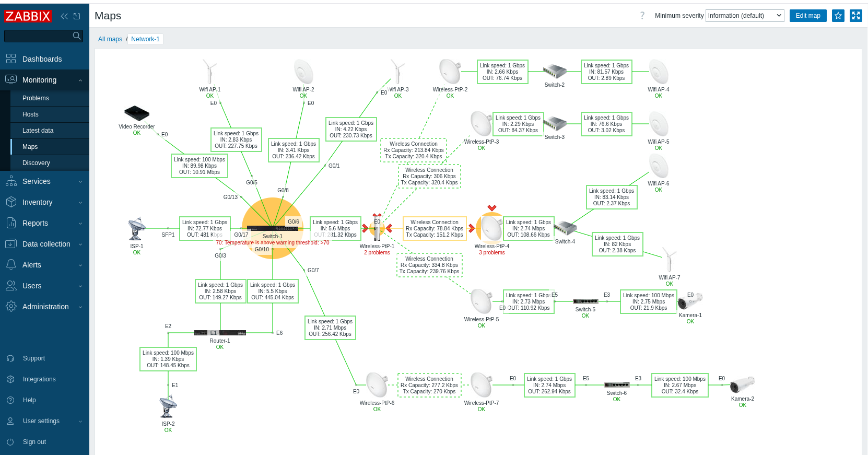The height and width of the screenshot is (455, 868).
Task: Add map to favorites with star icon
Action: click(838, 16)
